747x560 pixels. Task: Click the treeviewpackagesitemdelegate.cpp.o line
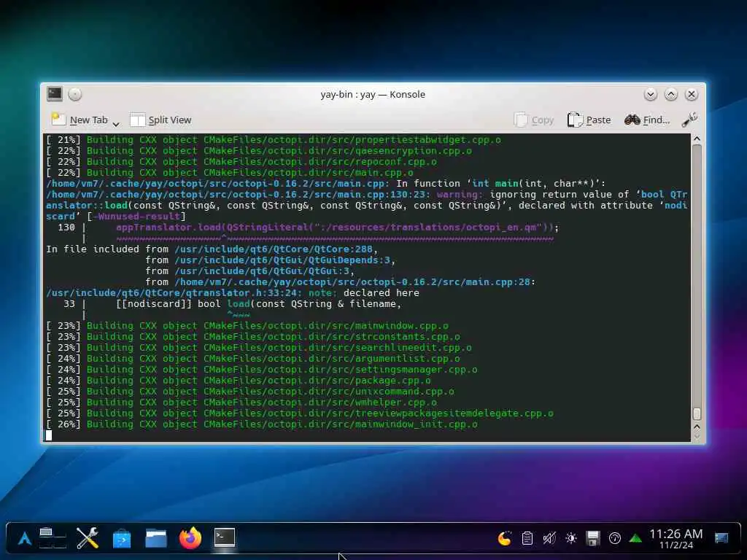click(300, 413)
